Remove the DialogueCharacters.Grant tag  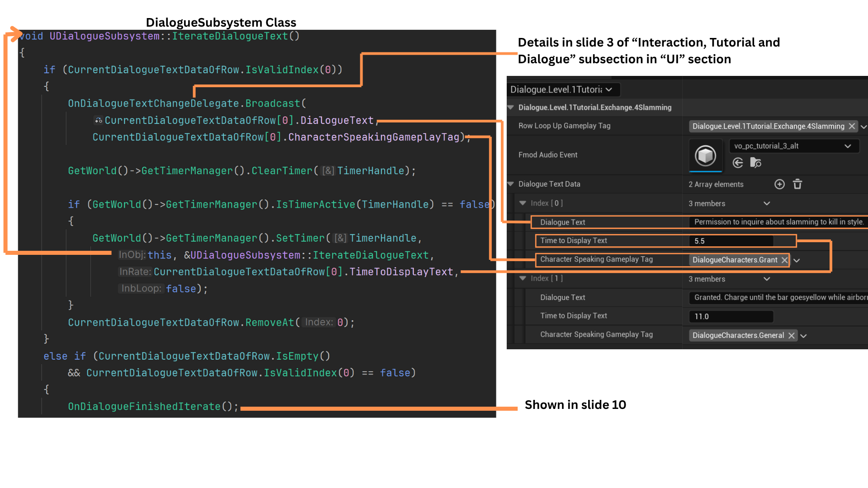point(784,260)
